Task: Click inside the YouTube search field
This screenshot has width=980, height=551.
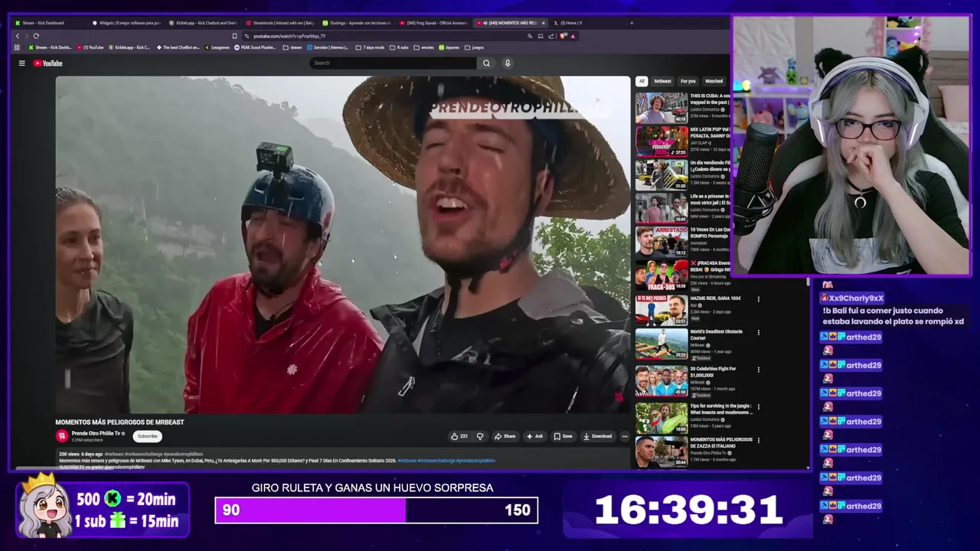Action: point(394,63)
